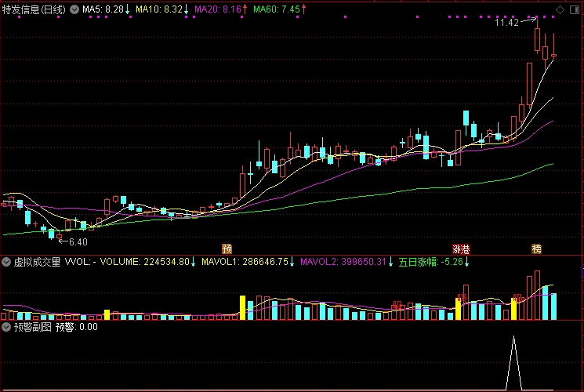Expand the 虚拟成交量 indicator dropdown

[x=6, y=262]
